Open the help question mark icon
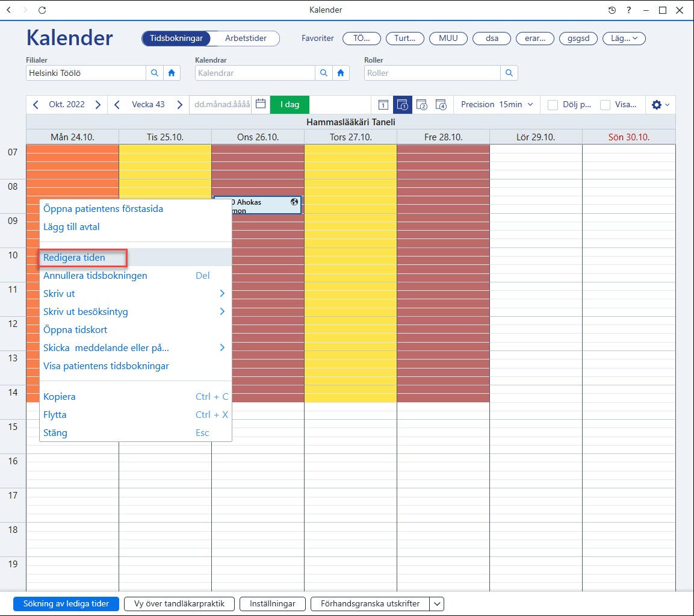This screenshot has height=616, width=694. pos(628,10)
